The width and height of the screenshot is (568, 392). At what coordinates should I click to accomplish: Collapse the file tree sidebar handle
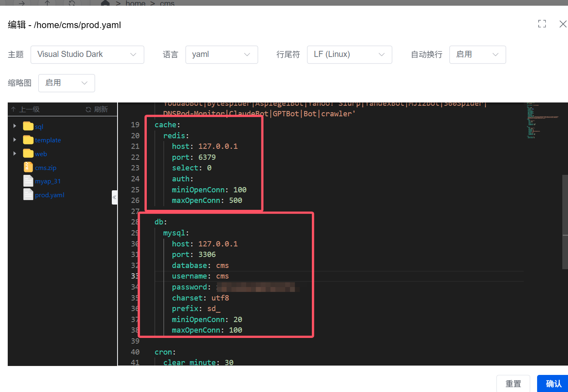[x=114, y=197]
